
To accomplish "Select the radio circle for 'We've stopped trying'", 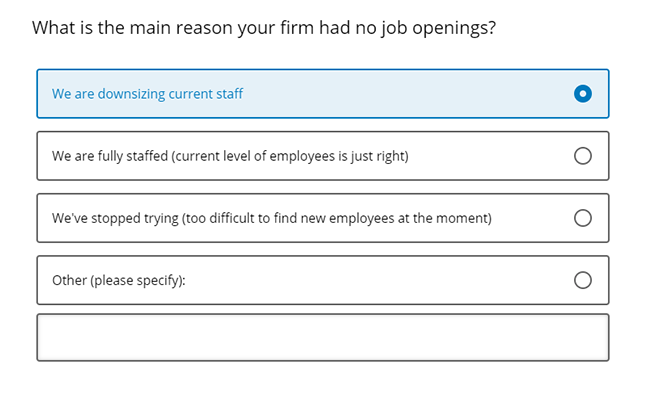I will (582, 218).
